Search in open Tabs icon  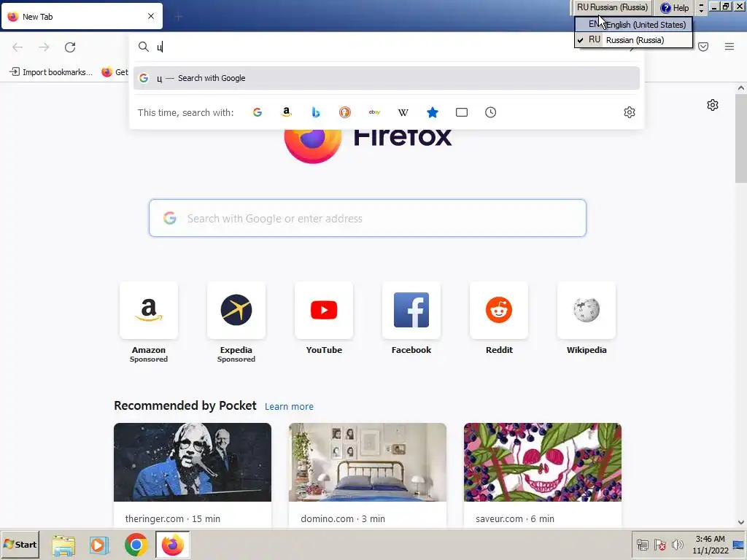[x=462, y=112]
